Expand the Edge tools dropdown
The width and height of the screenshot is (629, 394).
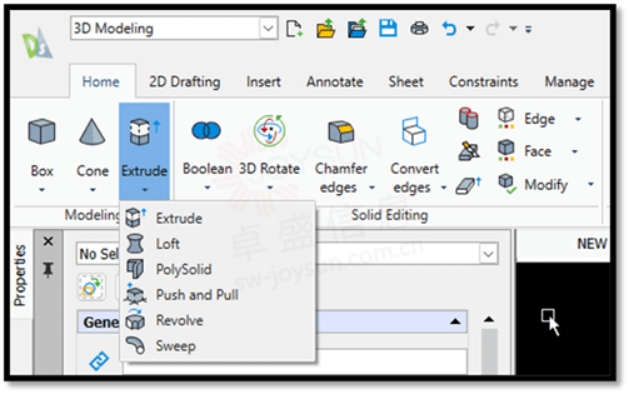coord(578,119)
